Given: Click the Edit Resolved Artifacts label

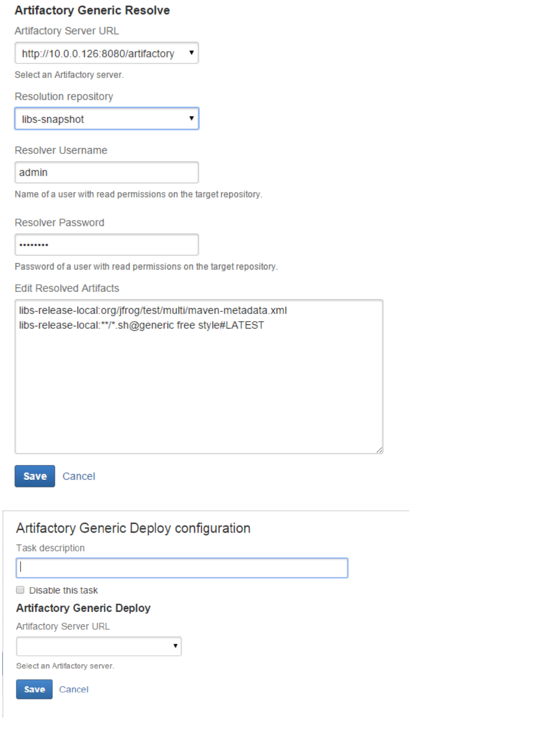Looking at the screenshot, I should (x=67, y=288).
